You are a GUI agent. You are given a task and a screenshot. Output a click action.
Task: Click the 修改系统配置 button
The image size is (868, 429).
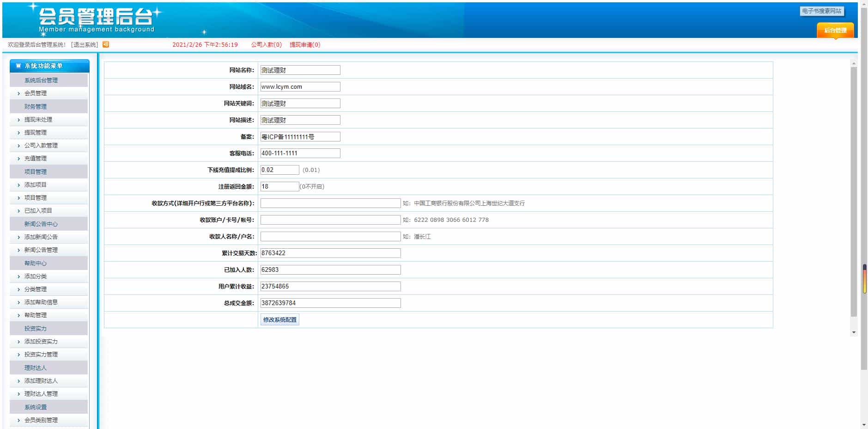[279, 319]
